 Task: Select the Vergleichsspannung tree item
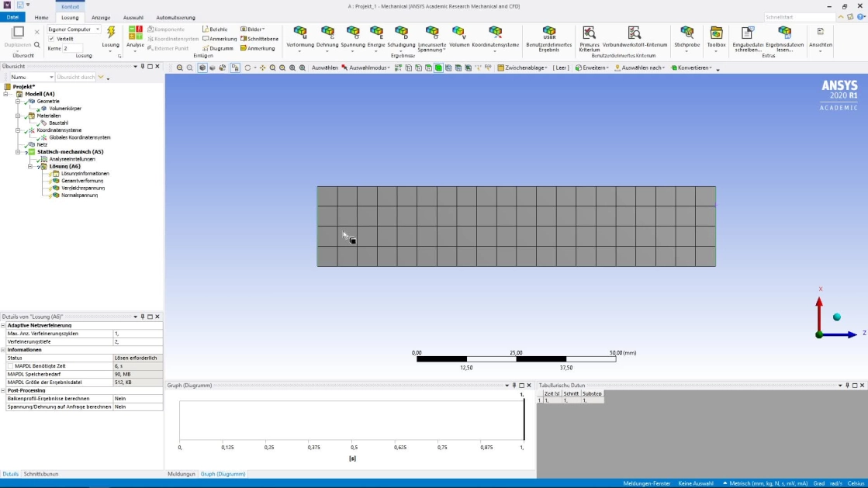pos(83,188)
